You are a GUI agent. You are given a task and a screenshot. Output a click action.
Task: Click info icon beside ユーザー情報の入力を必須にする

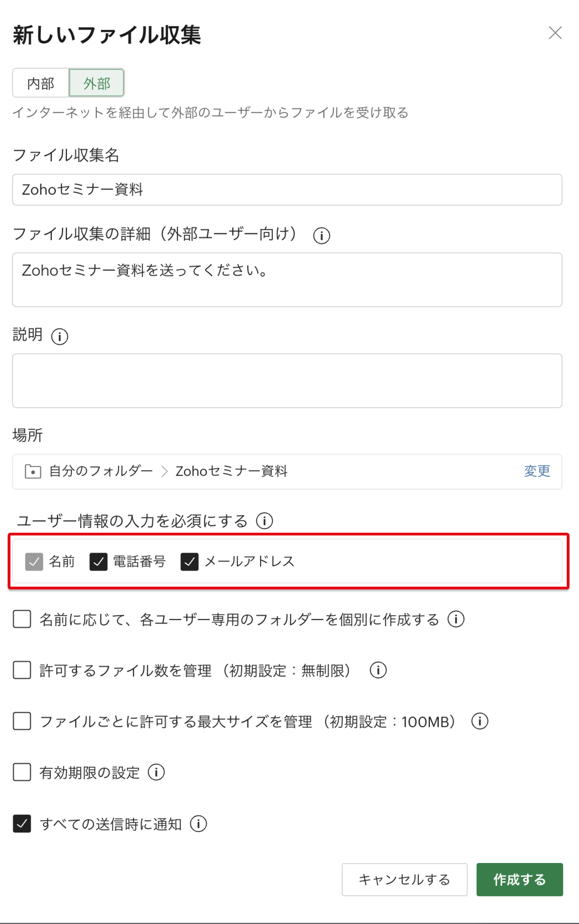point(264,521)
